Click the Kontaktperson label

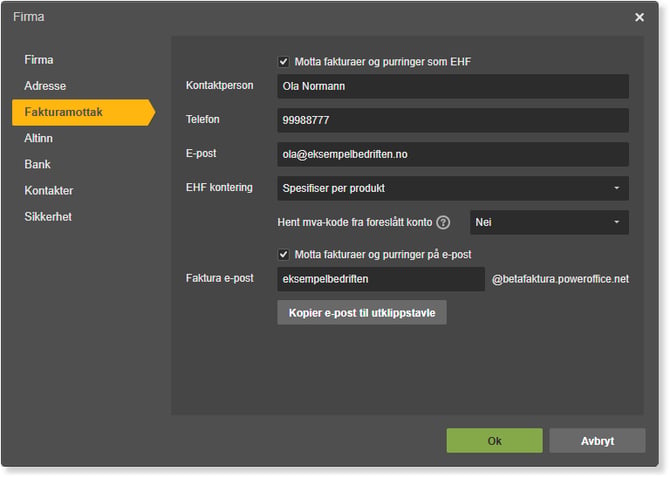[x=220, y=85]
